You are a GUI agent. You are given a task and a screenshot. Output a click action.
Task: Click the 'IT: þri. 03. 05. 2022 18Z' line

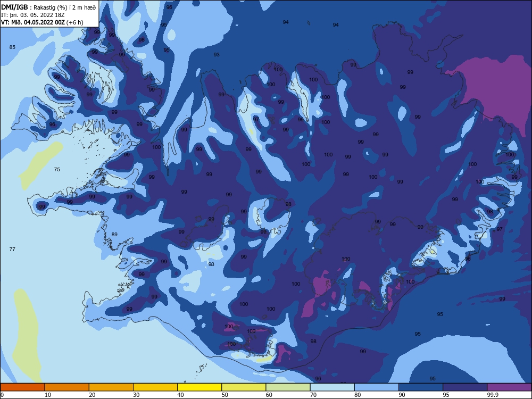pyautogui.click(x=32, y=15)
